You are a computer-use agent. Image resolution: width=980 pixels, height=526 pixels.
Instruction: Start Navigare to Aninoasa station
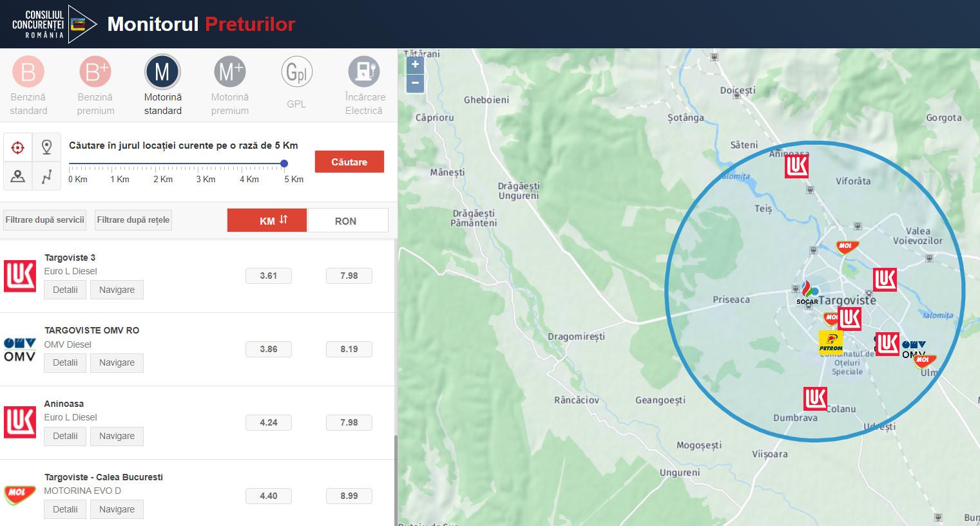[x=117, y=436]
